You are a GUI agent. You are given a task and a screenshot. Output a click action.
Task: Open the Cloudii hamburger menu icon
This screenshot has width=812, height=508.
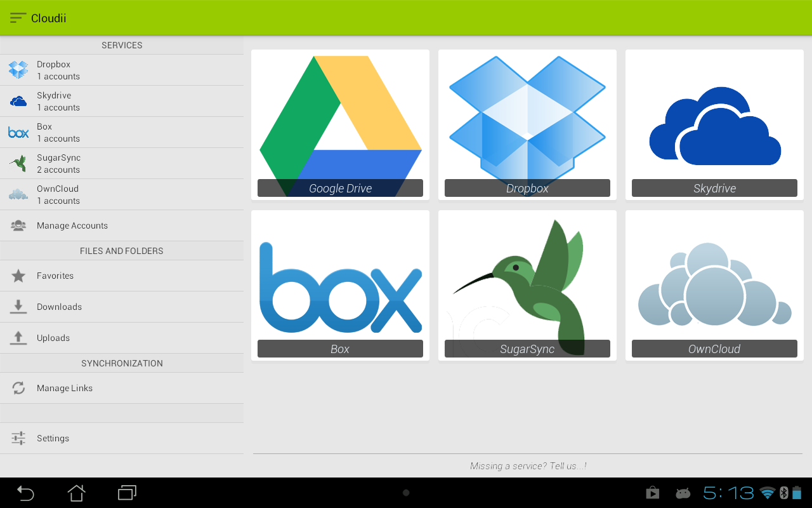18,18
